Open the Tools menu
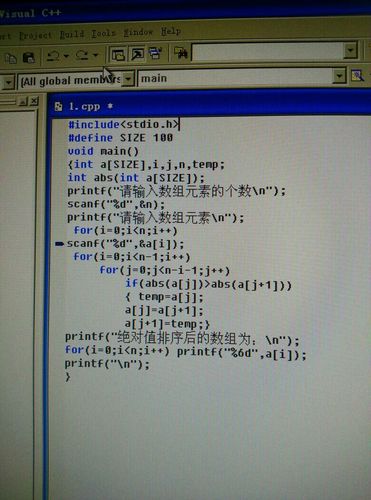Screen dimensions: 371x500 coord(103,33)
